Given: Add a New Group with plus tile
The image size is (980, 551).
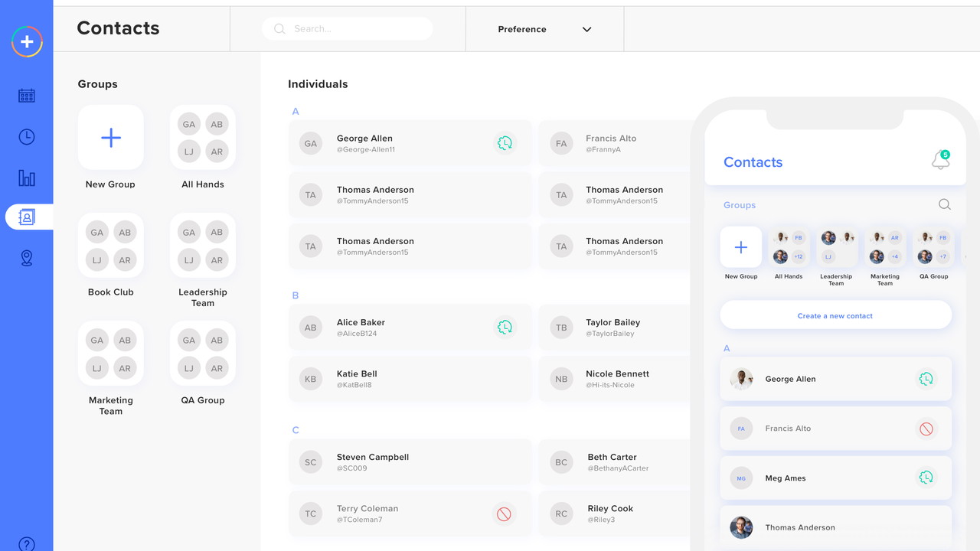Looking at the screenshot, I should [x=111, y=138].
